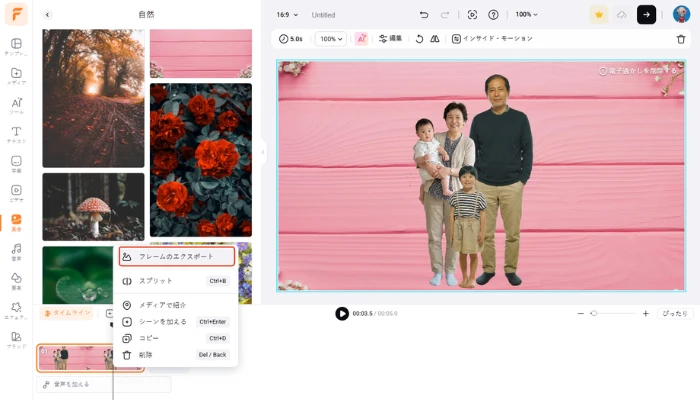Open the Text sidebar panel
The width and height of the screenshot is (700, 400).
pyautogui.click(x=16, y=134)
